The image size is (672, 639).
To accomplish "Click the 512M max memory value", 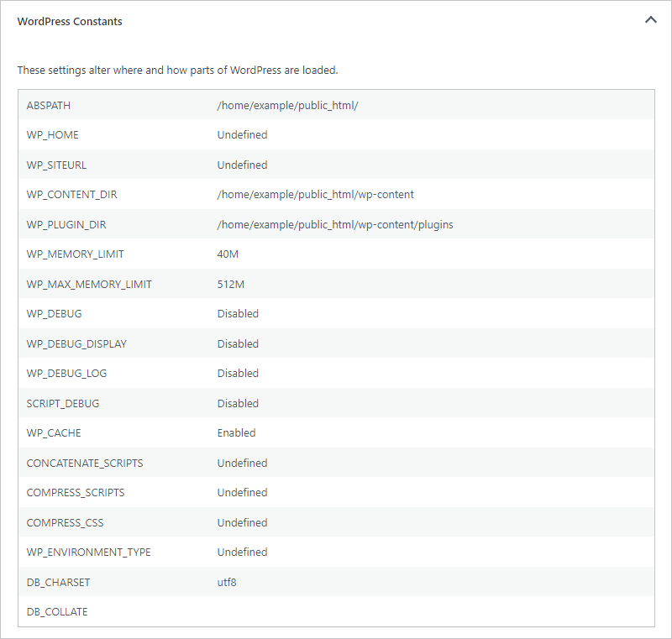I will coord(231,284).
